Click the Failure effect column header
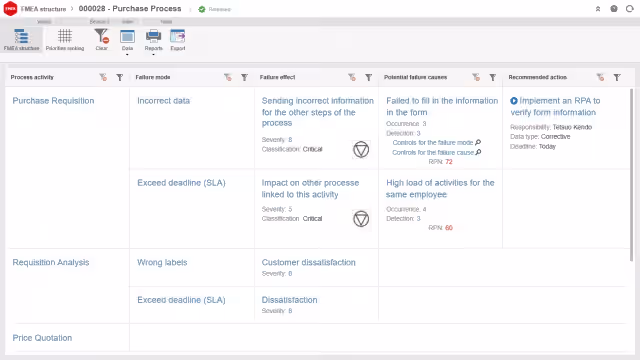The image size is (640, 360). click(x=277, y=77)
